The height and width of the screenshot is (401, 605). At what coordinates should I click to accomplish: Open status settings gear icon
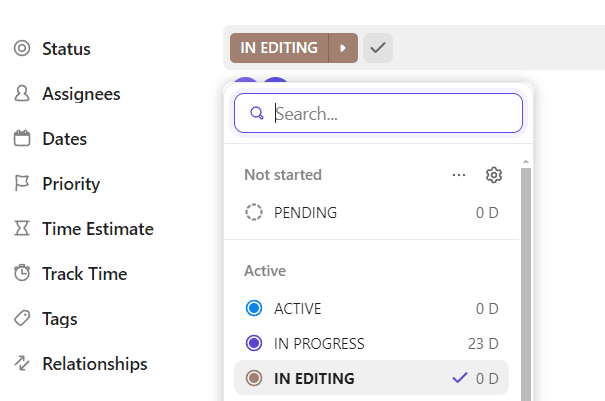coord(493,175)
